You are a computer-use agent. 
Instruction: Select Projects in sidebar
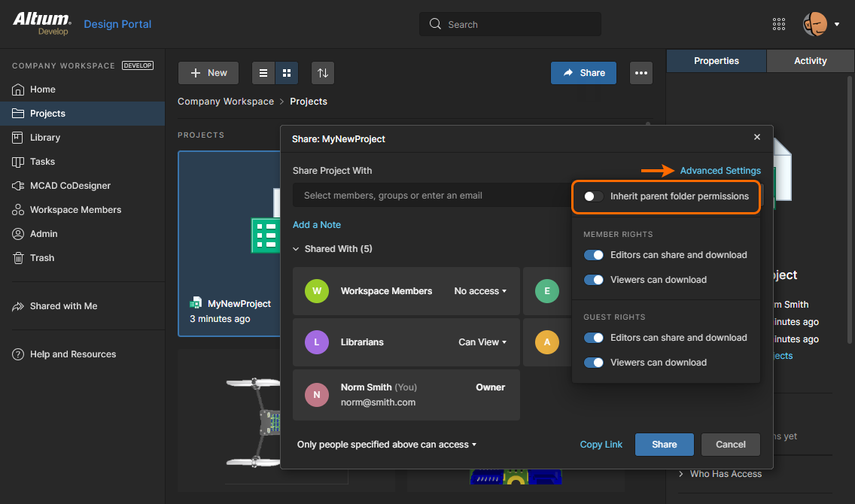82,114
